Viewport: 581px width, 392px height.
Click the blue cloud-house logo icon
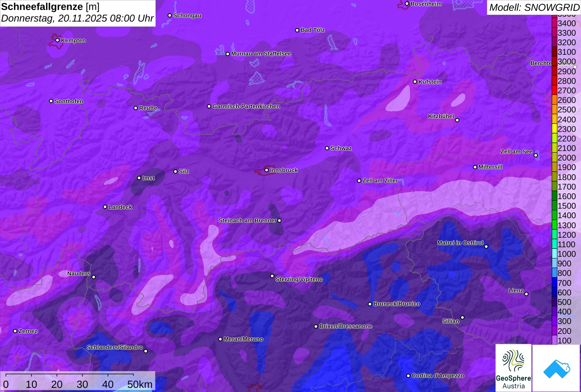click(556, 368)
